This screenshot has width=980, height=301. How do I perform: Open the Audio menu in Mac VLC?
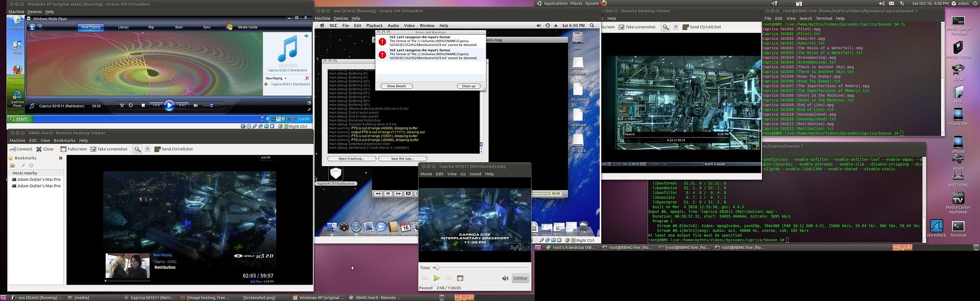[393, 26]
